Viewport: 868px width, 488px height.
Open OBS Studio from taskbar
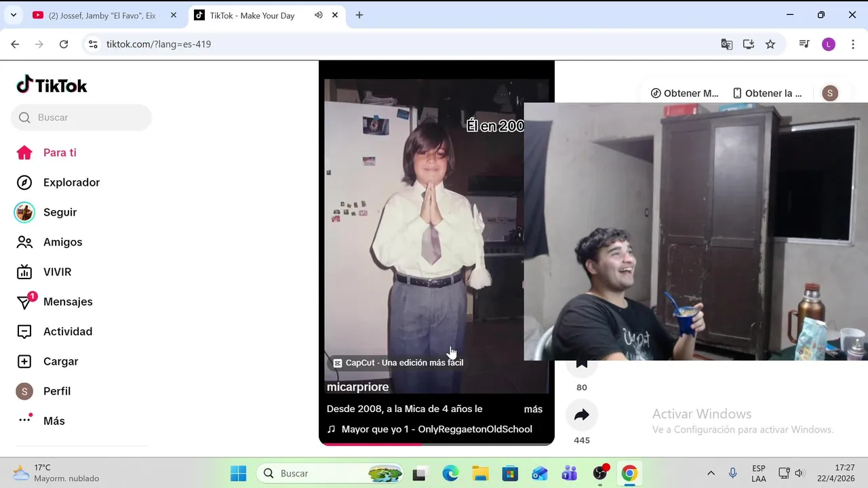point(600,473)
